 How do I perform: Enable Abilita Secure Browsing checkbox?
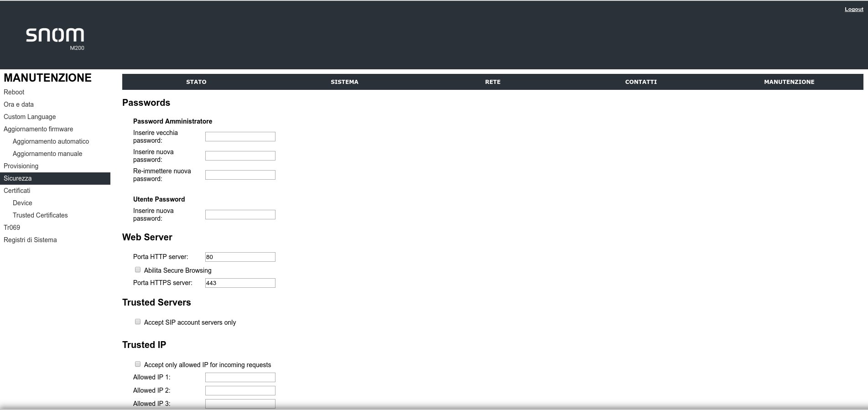[138, 270]
